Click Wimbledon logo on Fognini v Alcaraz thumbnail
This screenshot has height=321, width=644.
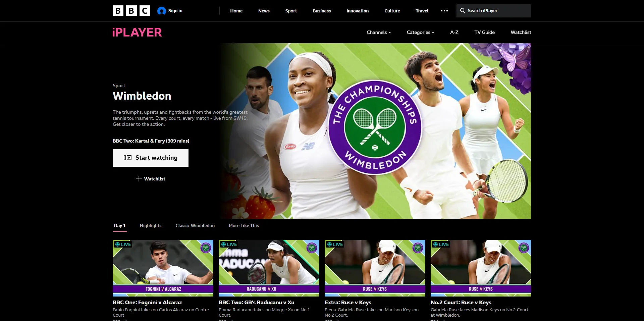point(206,248)
